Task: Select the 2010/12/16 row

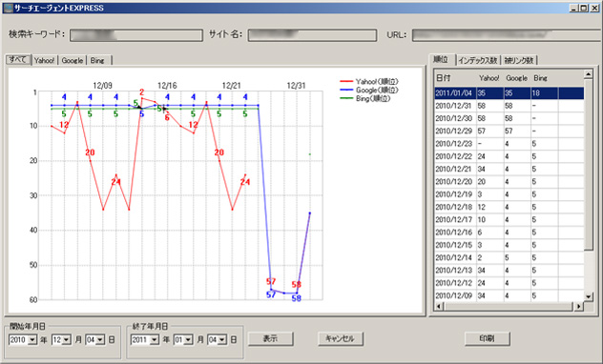Action: click(x=509, y=233)
